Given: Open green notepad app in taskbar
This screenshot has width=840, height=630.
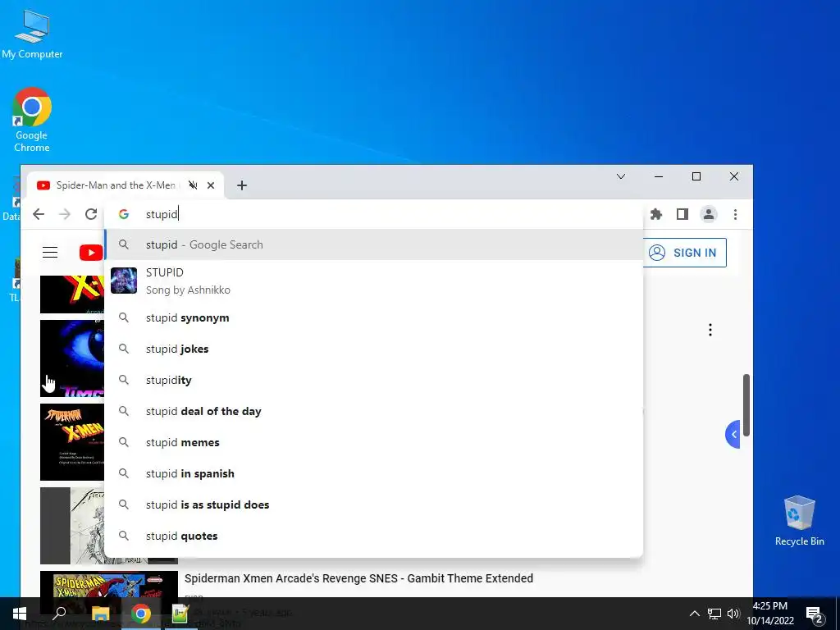Looking at the screenshot, I should pyautogui.click(x=180, y=614).
